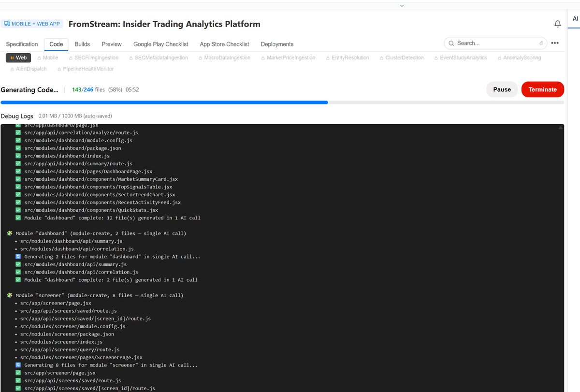This screenshot has height=392, width=580.
Task: Click bulleted line src/modules/dashboard/api/correlation.js
Action: [77, 249]
